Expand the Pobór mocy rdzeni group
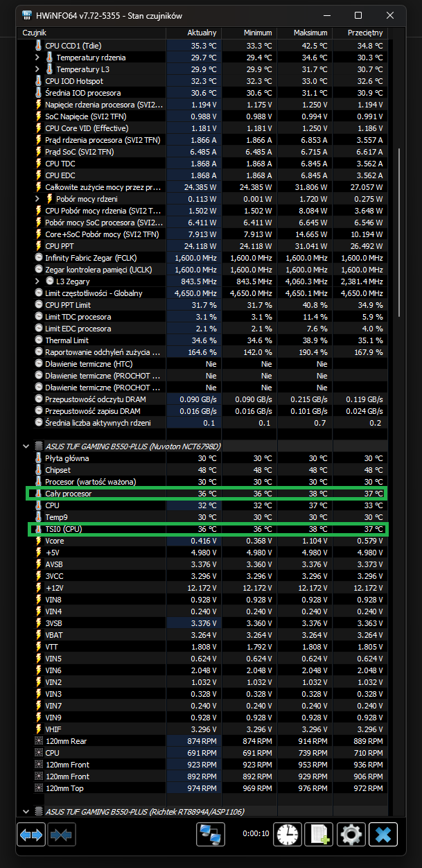The height and width of the screenshot is (868, 422). [38, 199]
